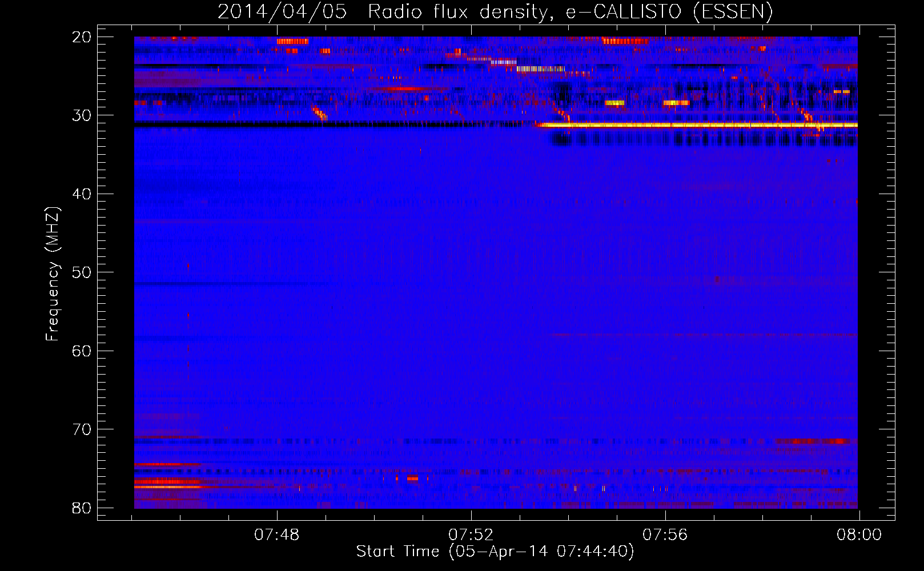Image resolution: width=924 pixels, height=571 pixels.
Task: Click the 60 MHz frequency tick label
Action: point(82,351)
